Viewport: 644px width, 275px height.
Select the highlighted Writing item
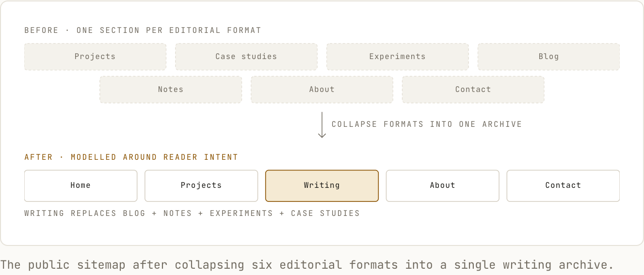point(322,185)
